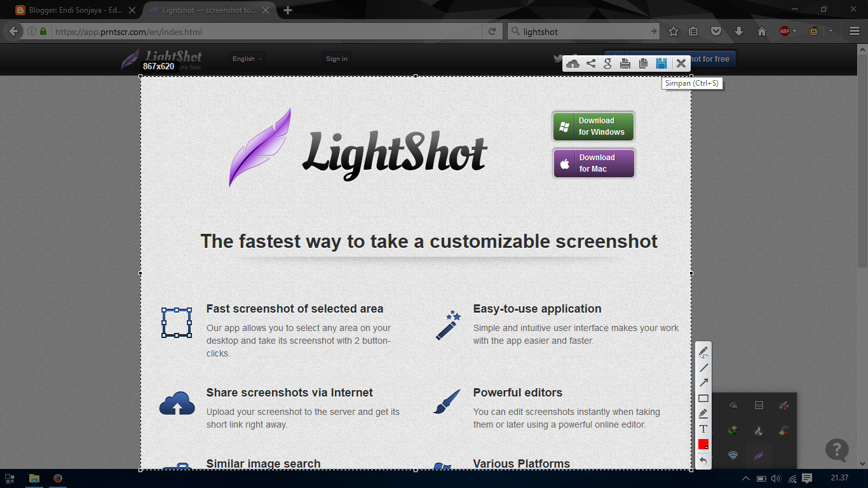Open bookmarks list icon in Firefox
The height and width of the screenshot is (488, 868).
pos(694,31)
